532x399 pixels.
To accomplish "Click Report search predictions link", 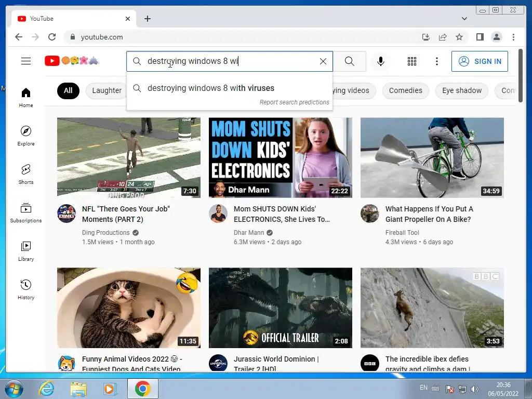I will click(294, 102).
